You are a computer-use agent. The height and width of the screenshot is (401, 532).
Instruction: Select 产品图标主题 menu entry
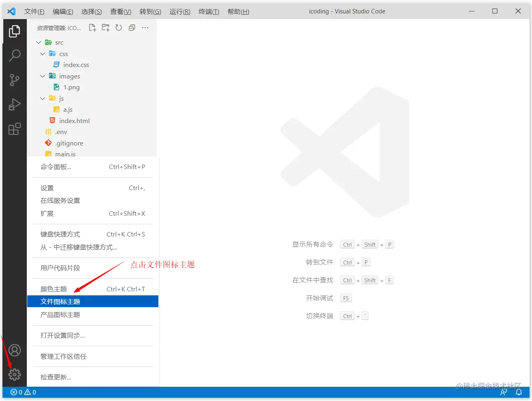pyautogui.click(x=93, y=314)
